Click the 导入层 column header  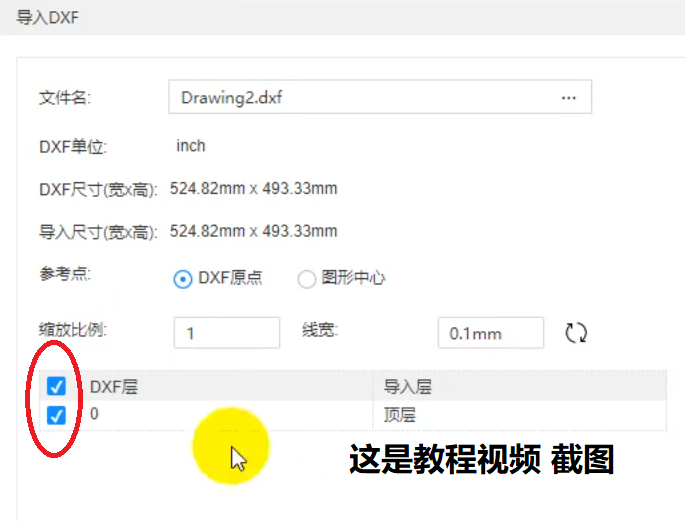point(407,387)
